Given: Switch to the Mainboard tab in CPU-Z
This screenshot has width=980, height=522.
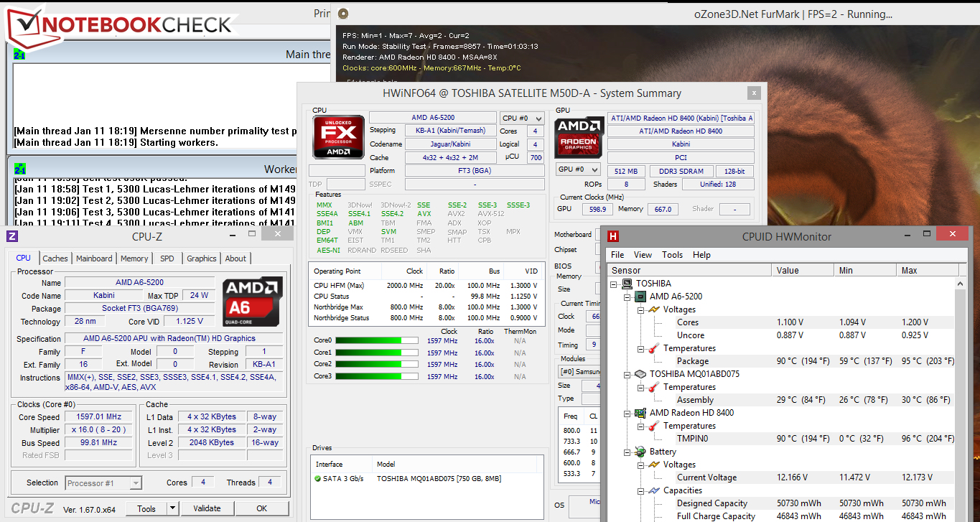Looking at the screenshot, I should click(x=94, y=258).
